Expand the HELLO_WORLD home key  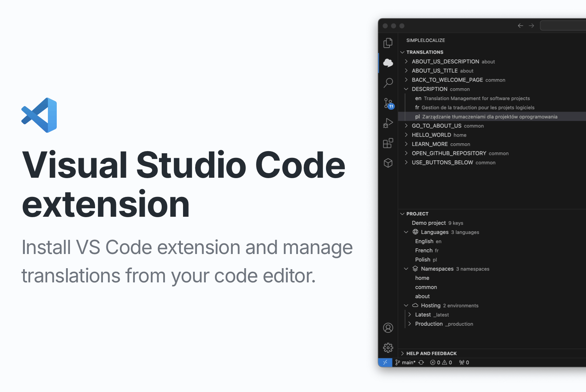(x=406, y=135)
